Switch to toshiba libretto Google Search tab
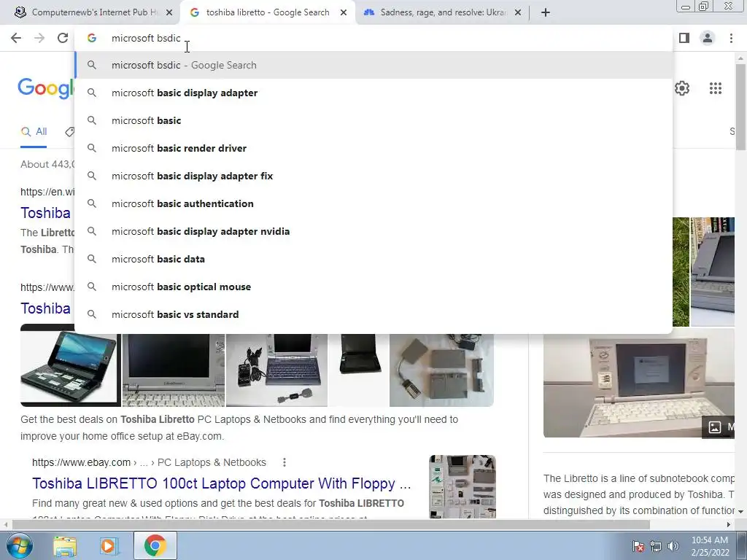This screenshot has width=747, height=560. point(267,12)
